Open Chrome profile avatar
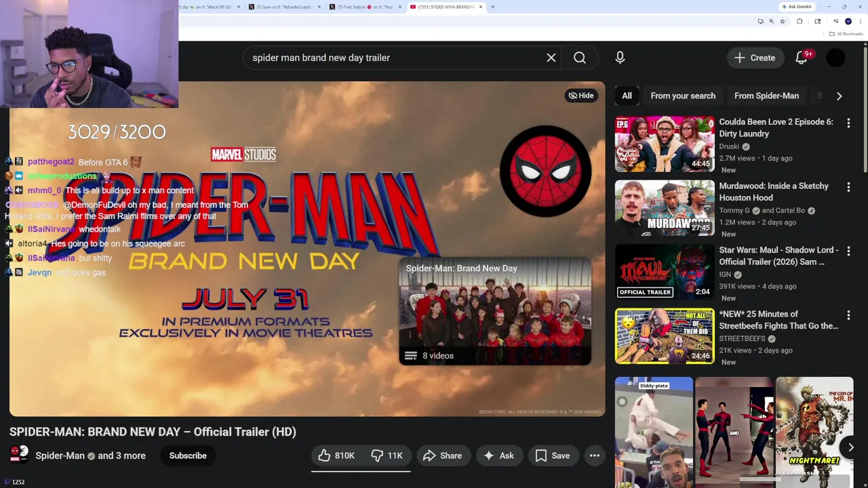The image size is (868, 488). point(848,22)
